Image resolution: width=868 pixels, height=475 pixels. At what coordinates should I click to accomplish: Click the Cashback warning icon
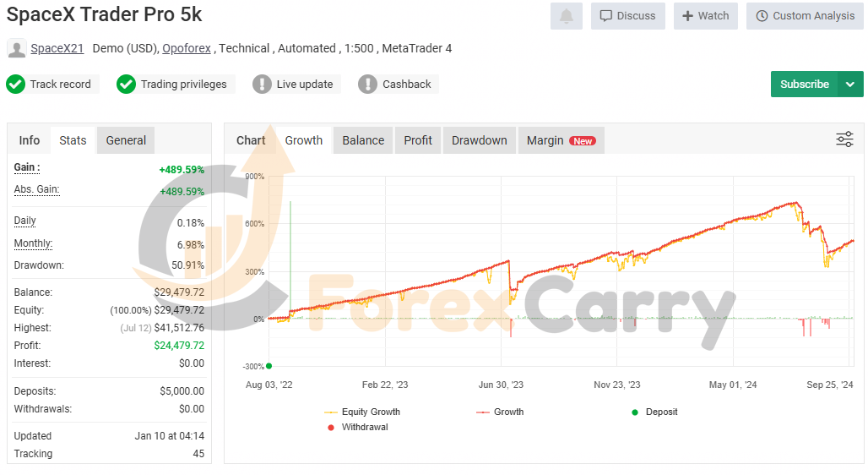pyautogui.click(x=367, y=85)
